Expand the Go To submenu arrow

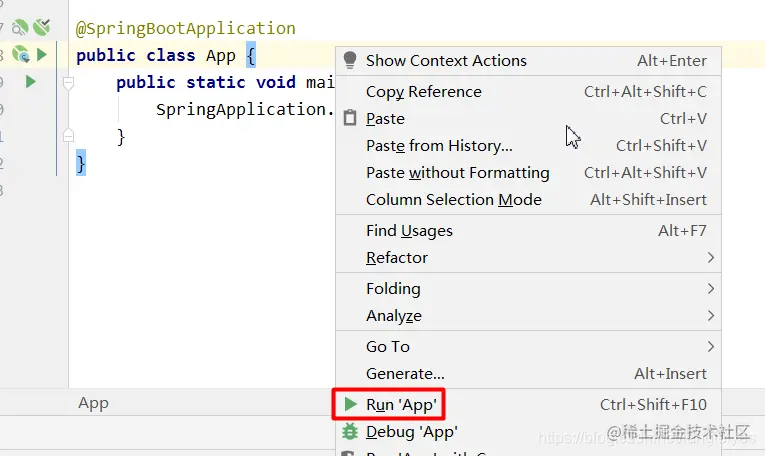pos(711,346)
